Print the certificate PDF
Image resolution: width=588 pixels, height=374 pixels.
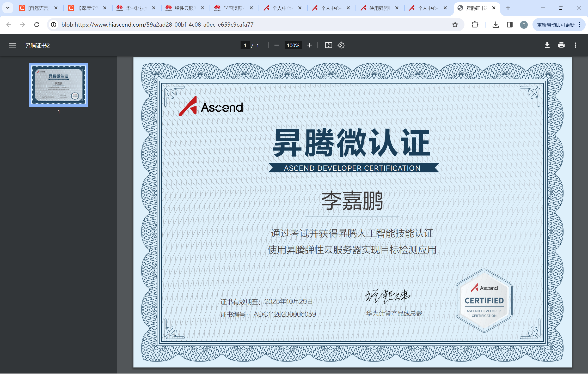point(561,45)
